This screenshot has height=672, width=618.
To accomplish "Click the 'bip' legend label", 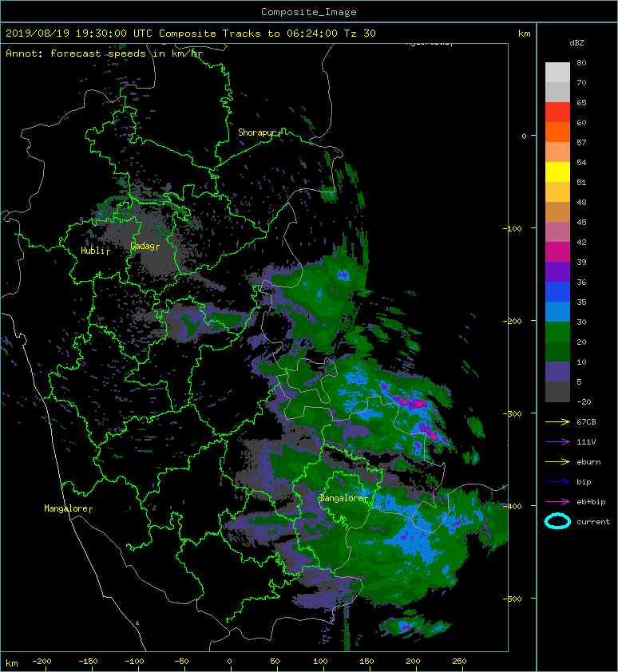I will coord(584,482).
